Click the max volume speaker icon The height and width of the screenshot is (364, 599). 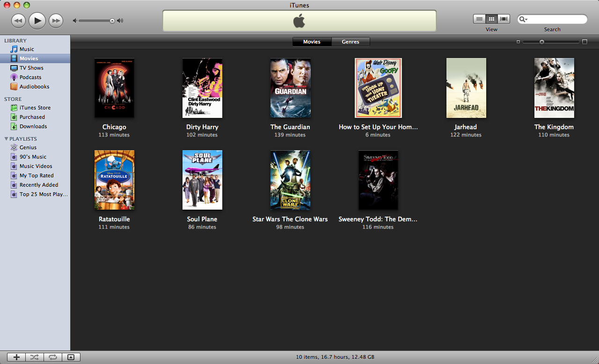[x=120, y=21]
